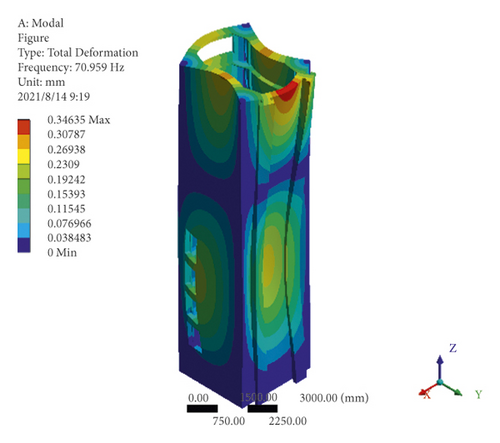Click the 3000.00 (mm) scale label

pos(334,398)
